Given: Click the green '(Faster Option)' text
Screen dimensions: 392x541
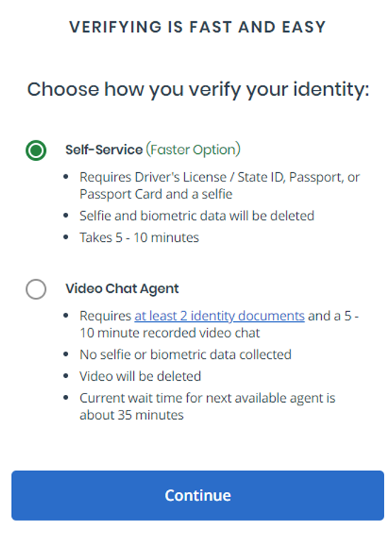Looking at the screenshot, I should tap(193, 150).
